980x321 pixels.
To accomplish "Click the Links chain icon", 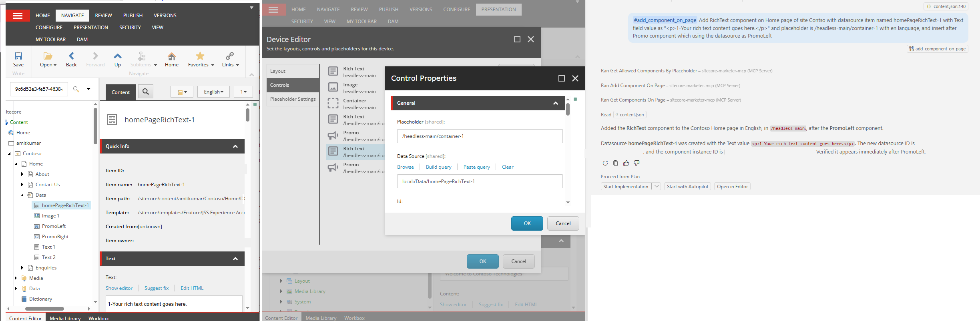I will tap(230, 56).
